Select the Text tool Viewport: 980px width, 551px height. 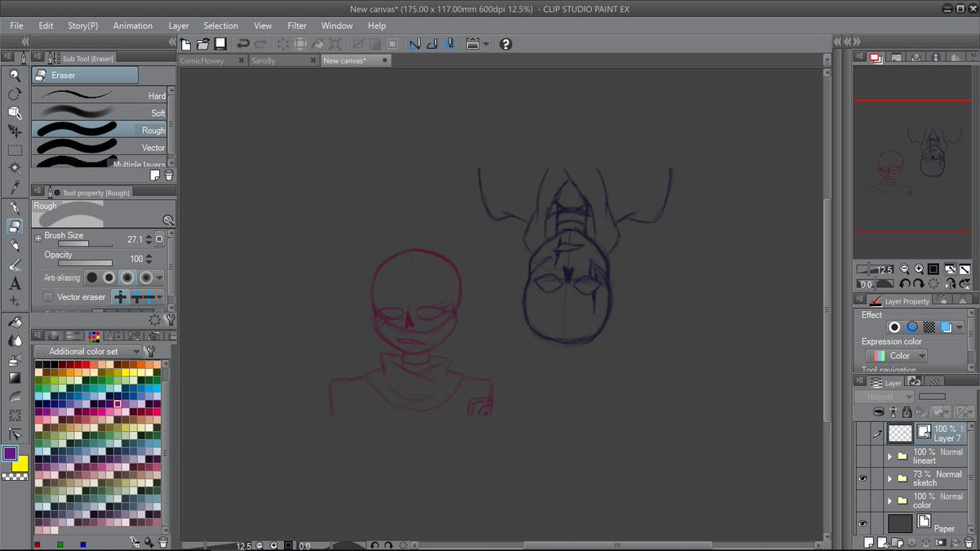(x=15, y=284)
